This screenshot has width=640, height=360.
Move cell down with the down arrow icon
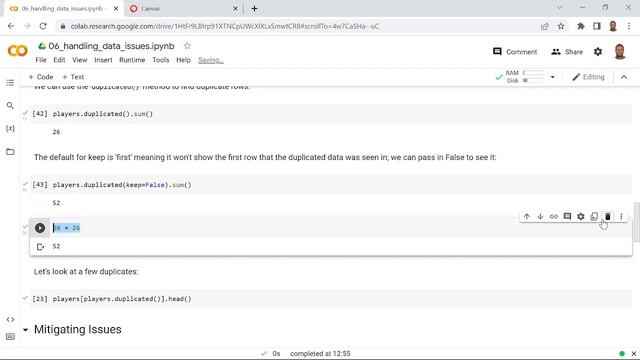click(x=540, y=216)
